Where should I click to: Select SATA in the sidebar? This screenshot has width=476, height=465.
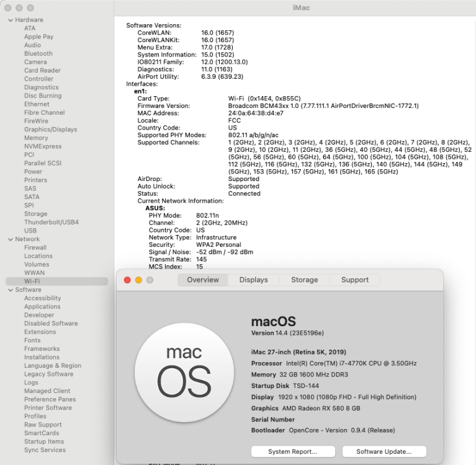click(32, 197)
